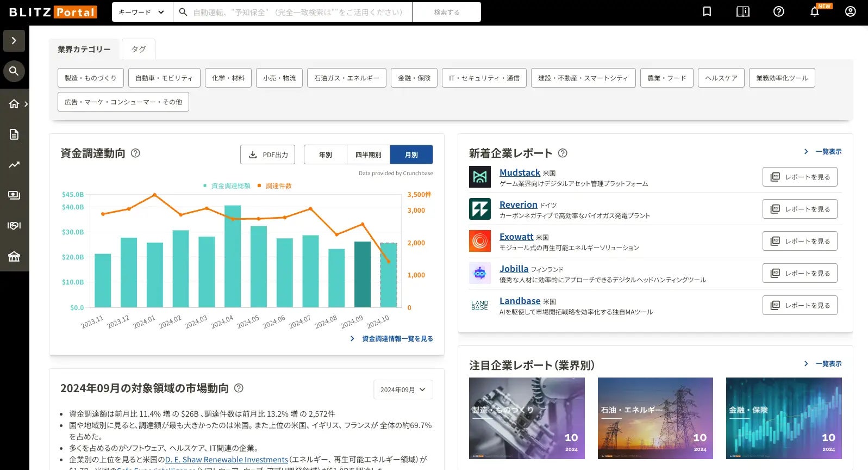Click the sidebar search icon
Viewport: 868px width, 470px height.
pyautogui.click(x=14, y=71)
